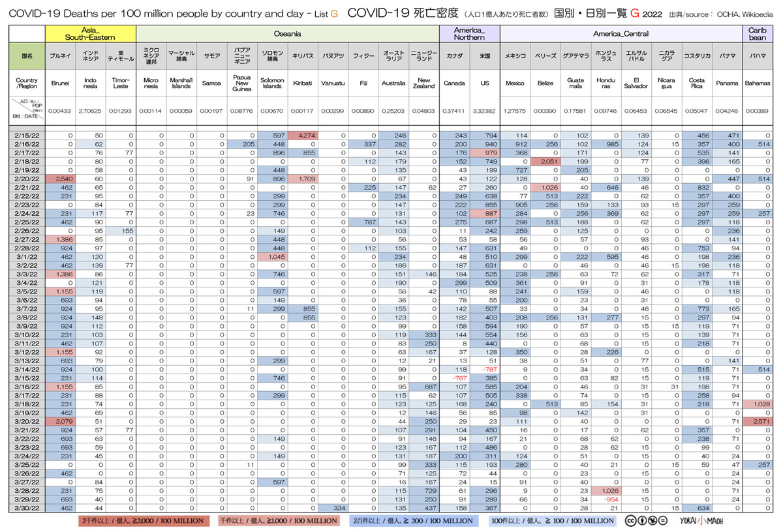Select the Vanuatu column header
This screenshot has height=532, width=783.
click(x=333, y=83)
